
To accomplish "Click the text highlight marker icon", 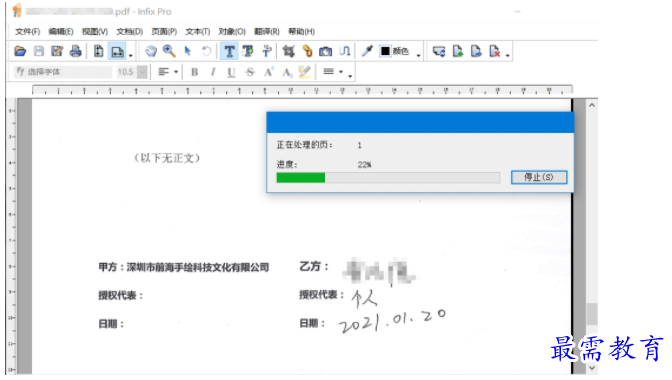I will [305, 72].
